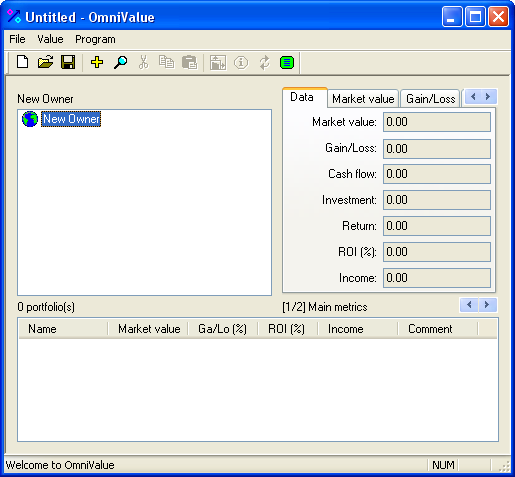The image size is (515, 477).
Task: Go to next metrics page arrow
Action: [487, 305]
